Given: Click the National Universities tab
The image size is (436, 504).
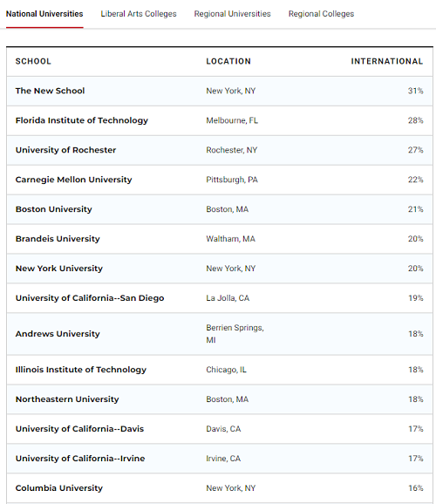Looking at the screenshot, I should 44,14.
